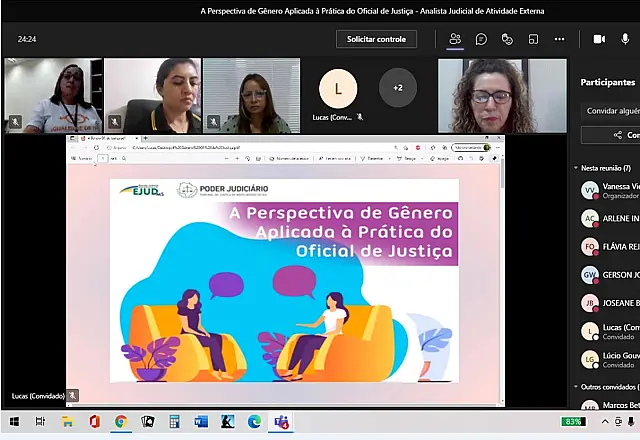The width and height of the screenshot is (640, 440).
Task: Open the rooms icon beside reactions
Action: coord(533,39)
